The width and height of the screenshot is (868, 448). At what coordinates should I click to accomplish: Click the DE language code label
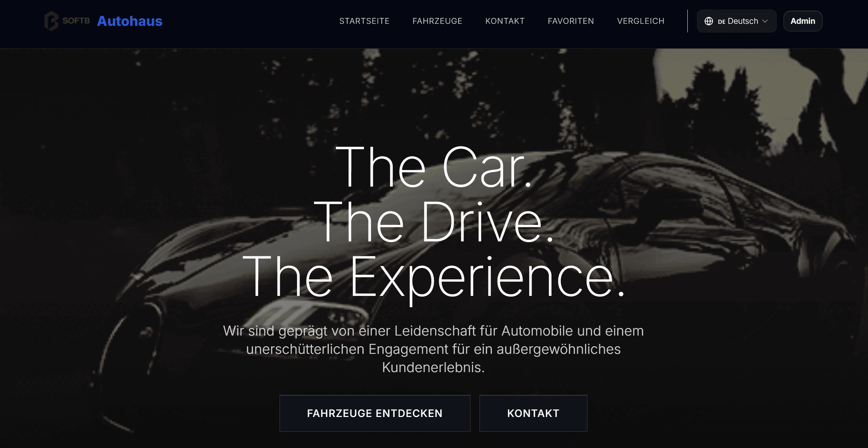coord(721,21)
